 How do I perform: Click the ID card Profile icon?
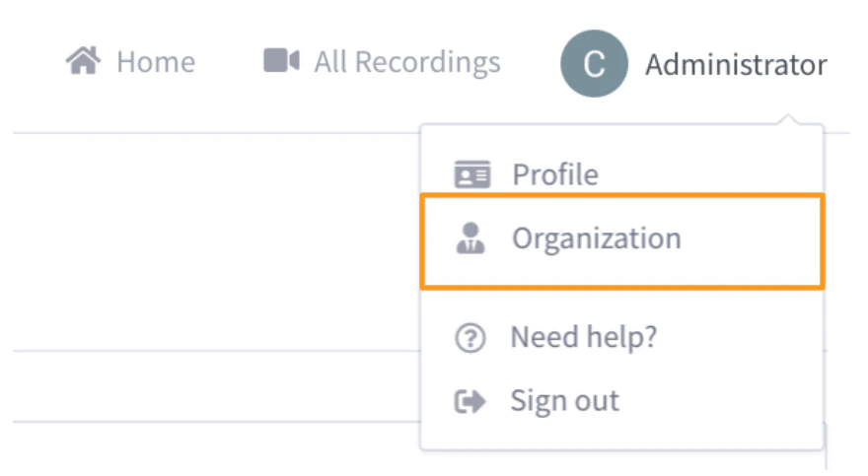point(471,175)
